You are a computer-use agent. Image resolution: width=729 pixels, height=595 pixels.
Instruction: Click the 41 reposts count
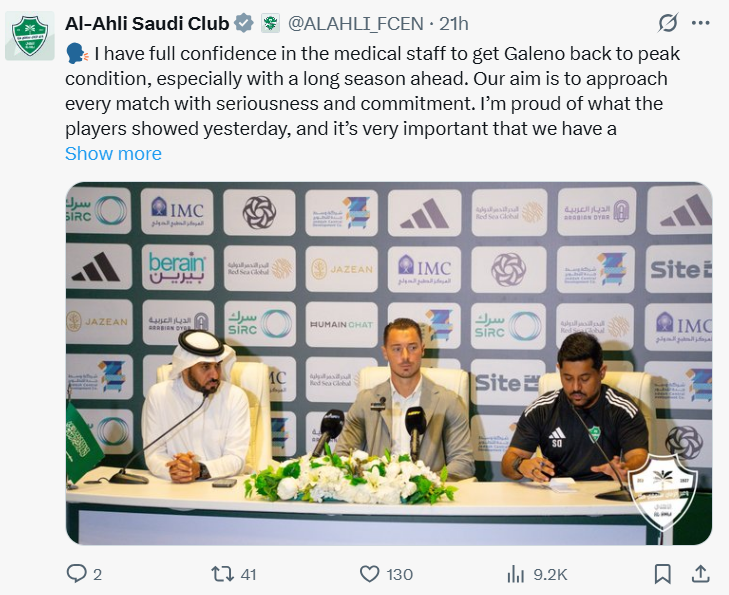coord(249,574)
